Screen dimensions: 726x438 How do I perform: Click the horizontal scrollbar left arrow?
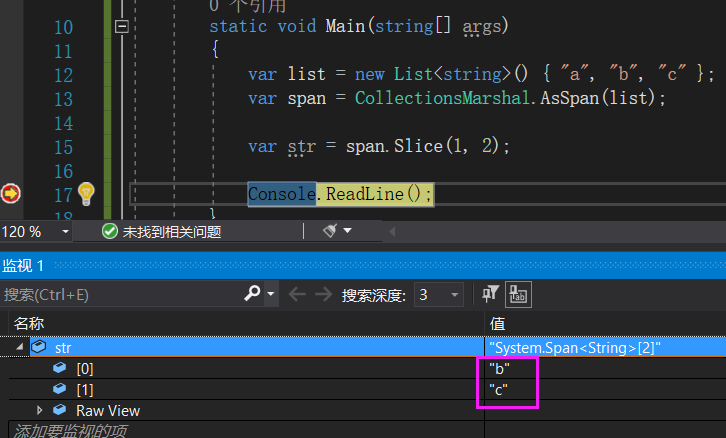pyautogui.click(x=392, y=231)
